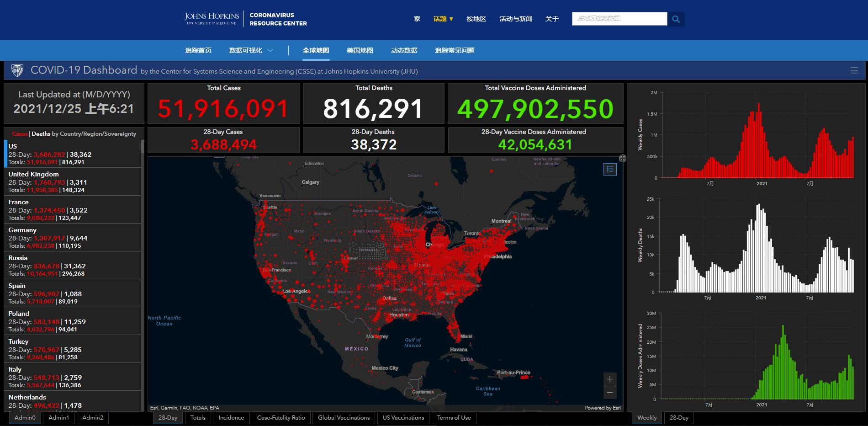The width and height of the screenshot is (868, 426).
Task: Select United Kingdom in country list
Action: click(x=73, y=182)
